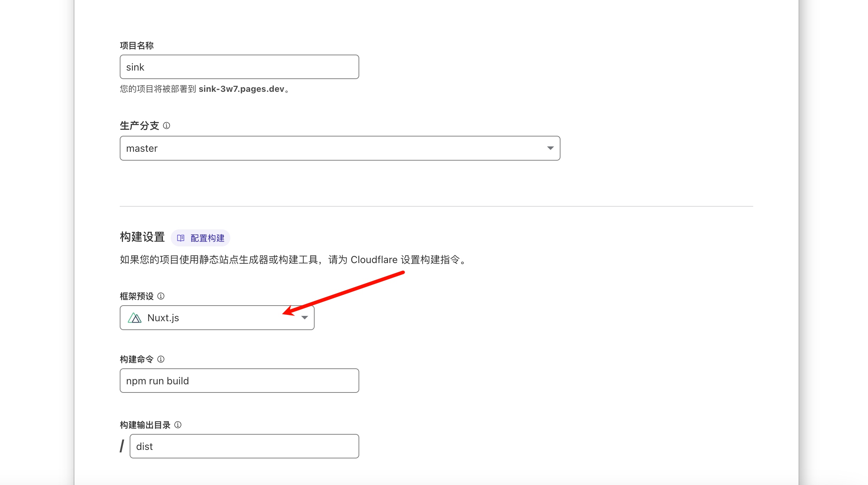
Task: Click the 项目名称 field label
Action: pyautogui.click(x=137, y=46)
